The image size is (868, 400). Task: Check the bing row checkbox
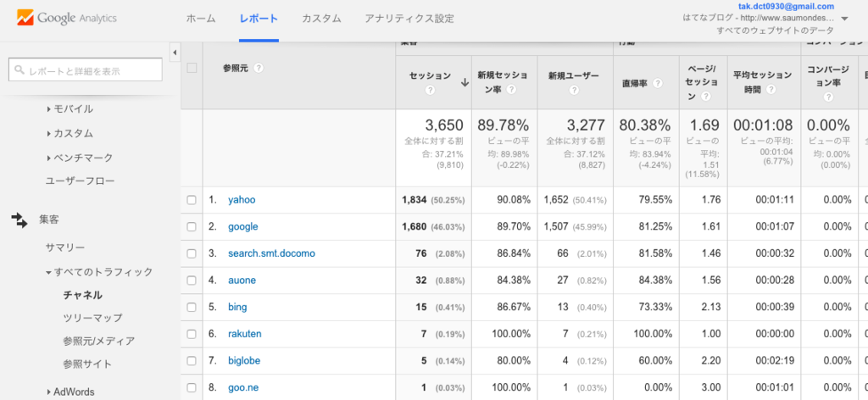192,307
